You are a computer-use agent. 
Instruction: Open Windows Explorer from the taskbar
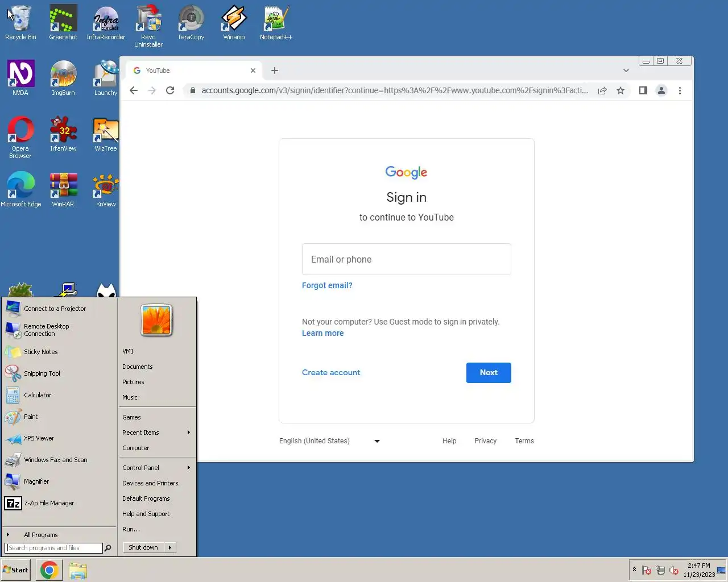(x=78, y=570)
